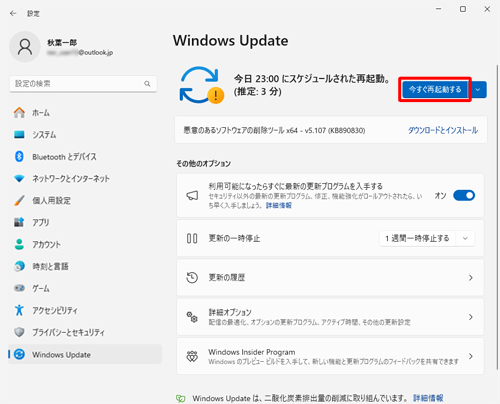The height and width of the screenshot is (404, 500).
Task: Select アプリ in the sidebar
Action: pos(85,222)
